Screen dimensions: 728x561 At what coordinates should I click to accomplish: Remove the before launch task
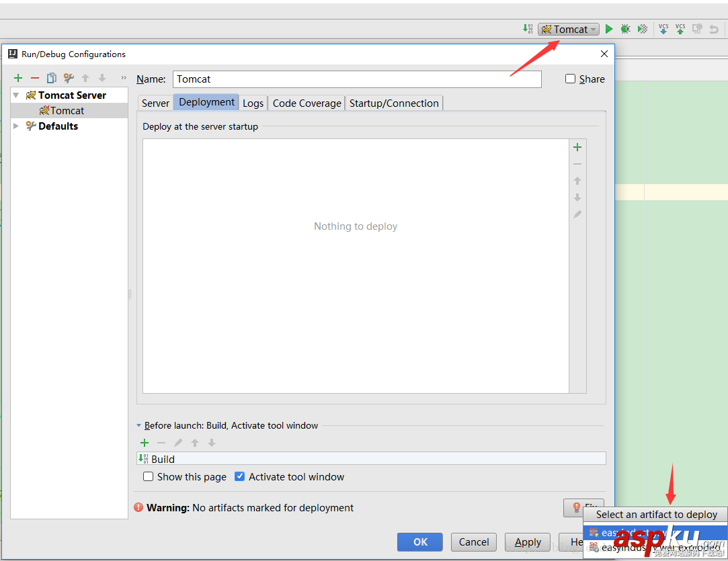[x=161, y=443]
